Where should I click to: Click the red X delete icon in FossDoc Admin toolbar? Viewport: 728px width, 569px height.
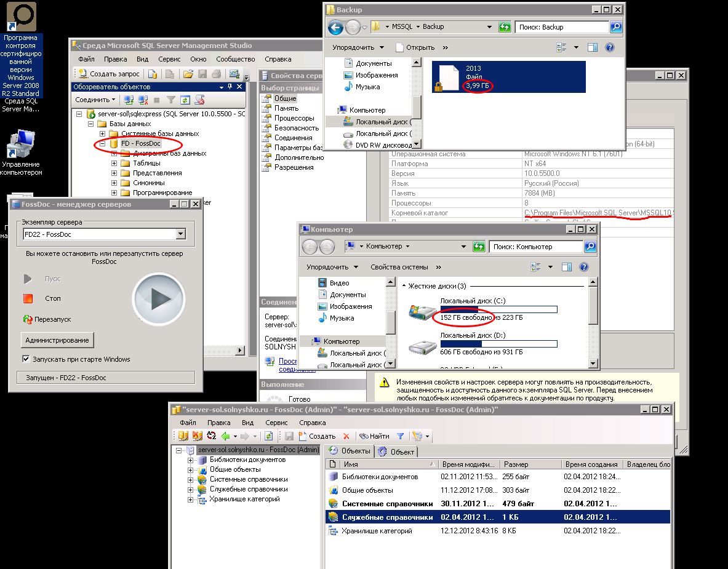pos(346,436)
